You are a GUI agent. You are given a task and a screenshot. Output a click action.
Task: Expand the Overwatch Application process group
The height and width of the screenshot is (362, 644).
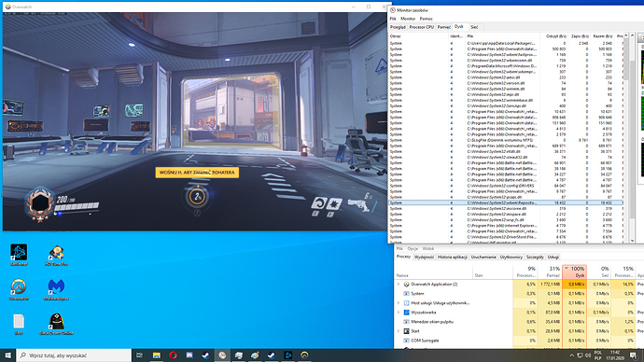pyautogui.click(x=398, y=284)
